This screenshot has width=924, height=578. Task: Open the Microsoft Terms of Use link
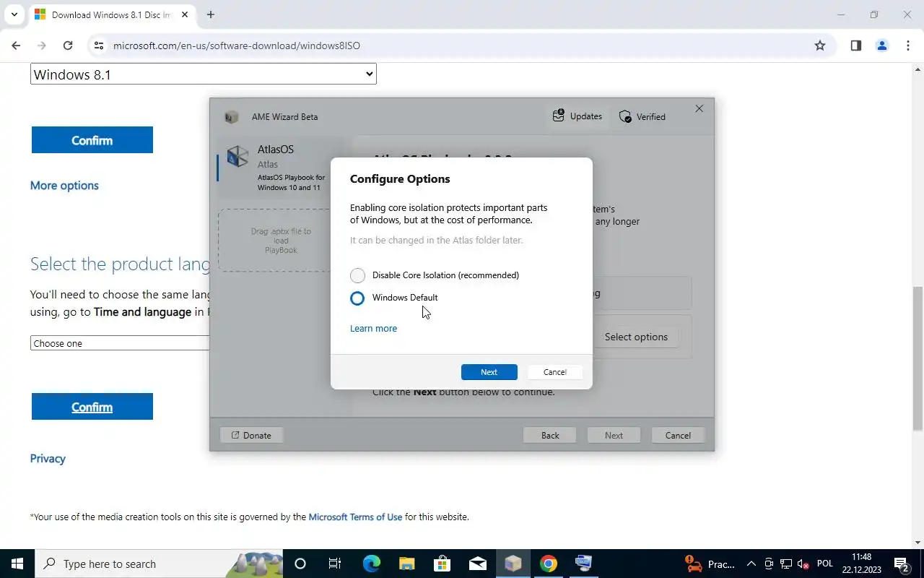click(355, 517)
